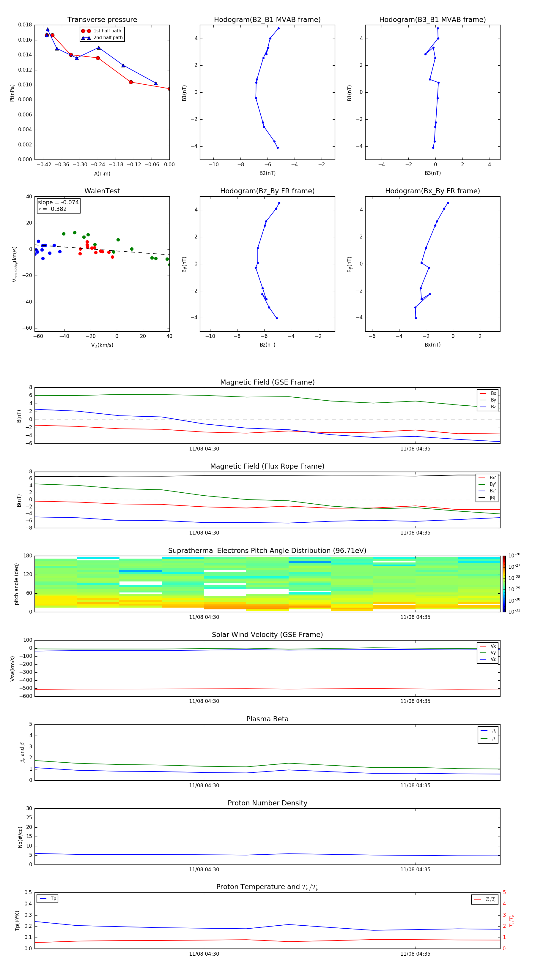
Task: Click the 'B2(nT)' x-axis label
Action: [267, 173]
